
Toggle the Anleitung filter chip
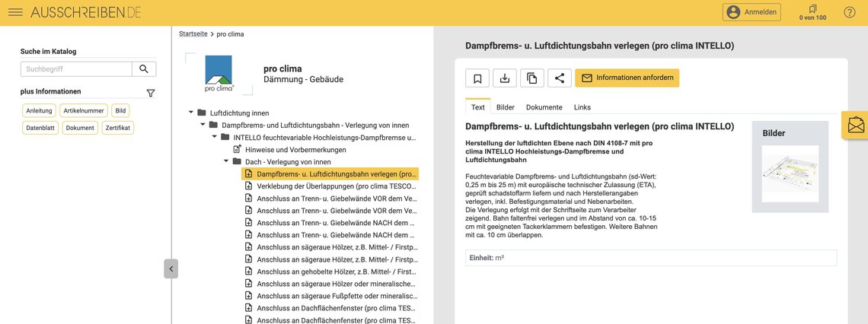coord(39,110)
